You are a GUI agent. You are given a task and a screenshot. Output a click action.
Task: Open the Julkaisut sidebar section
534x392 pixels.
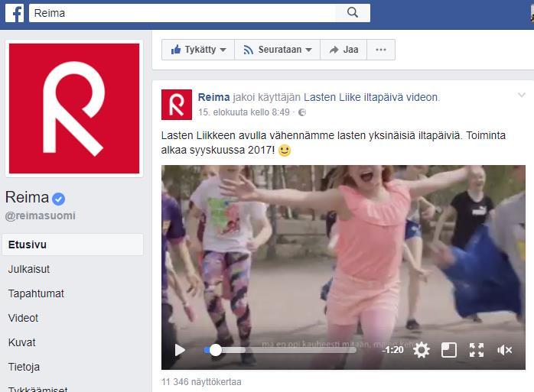tap(29, 269)
